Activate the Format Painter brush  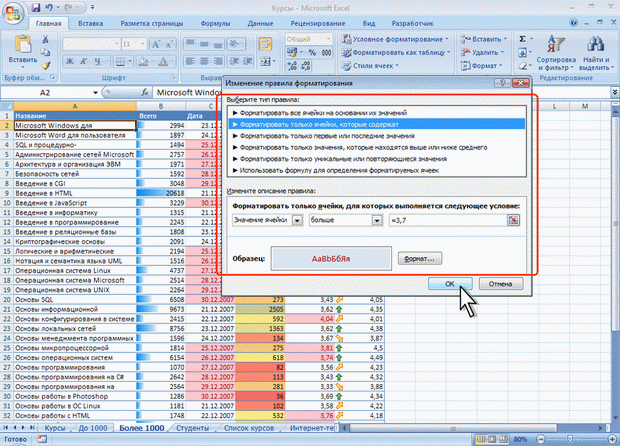(x=45, y=65)
